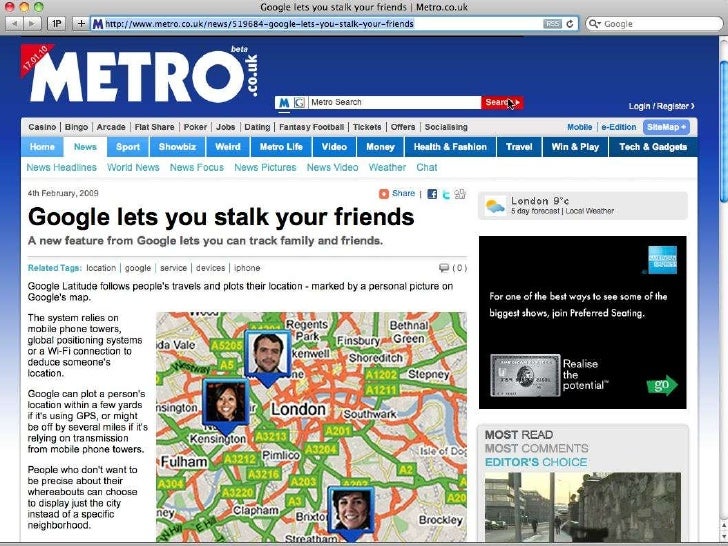Switch to the Video tab
728x546 pixels.
point(334,147)
